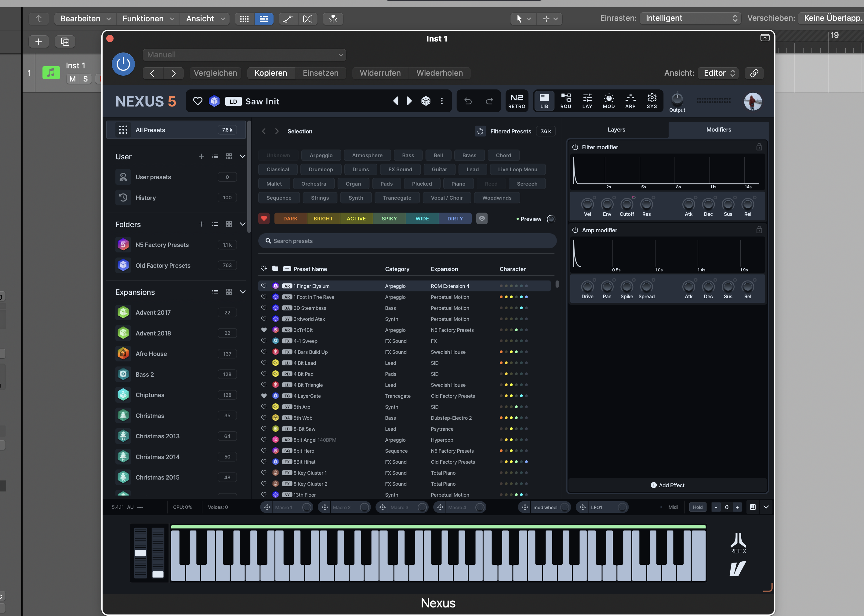
Task: Select the 4 Bit Lead preset row
Action: [404, 363]
